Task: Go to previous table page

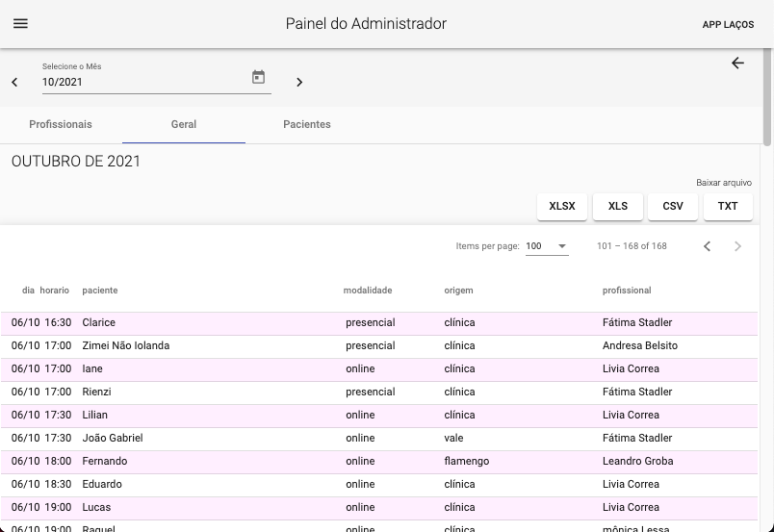Action: tap(707, 246)
